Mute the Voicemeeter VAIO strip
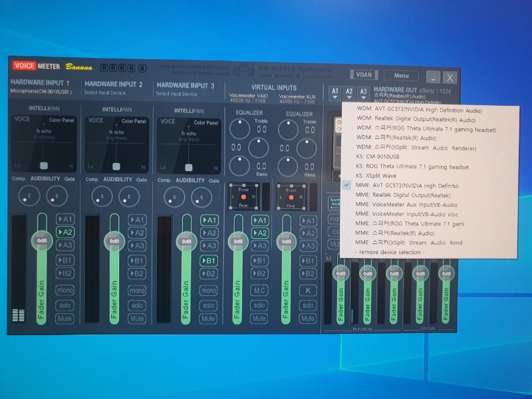The image size is (532, 399). click(259, 319)
